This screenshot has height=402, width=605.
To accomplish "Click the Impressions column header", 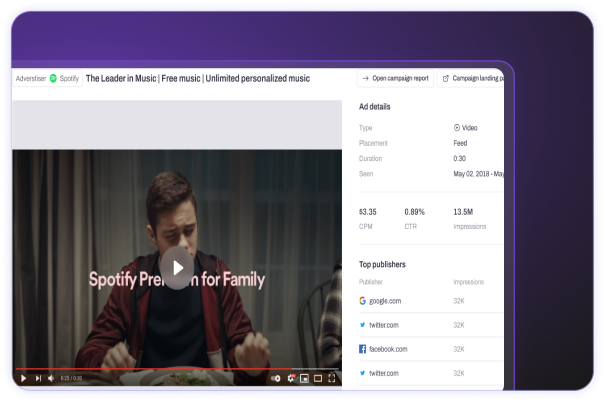I will click(x=468, y=282).
